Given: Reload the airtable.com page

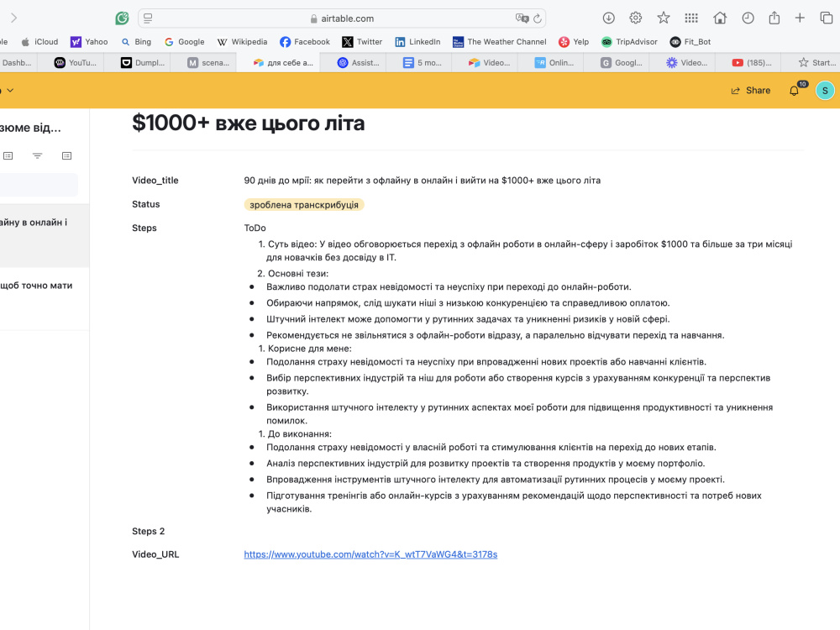Looking at the screenshot, I should 538,18.
